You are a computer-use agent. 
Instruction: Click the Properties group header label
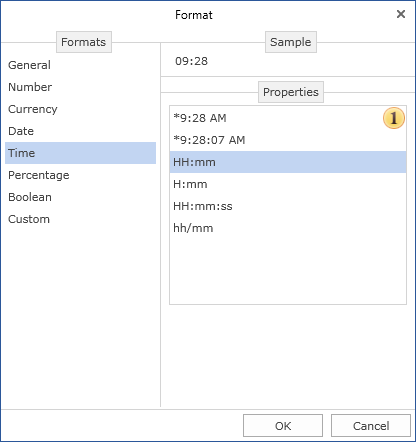coord(291,92)
